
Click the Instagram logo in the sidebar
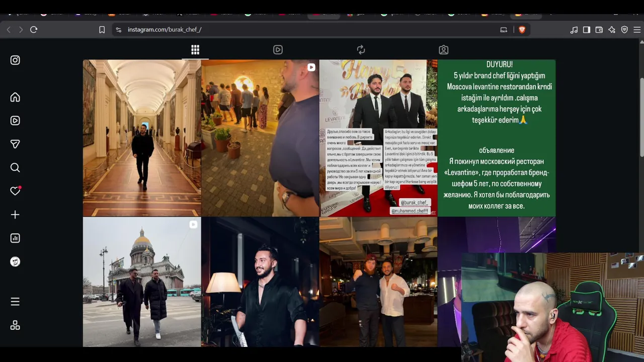click(15, 60)
